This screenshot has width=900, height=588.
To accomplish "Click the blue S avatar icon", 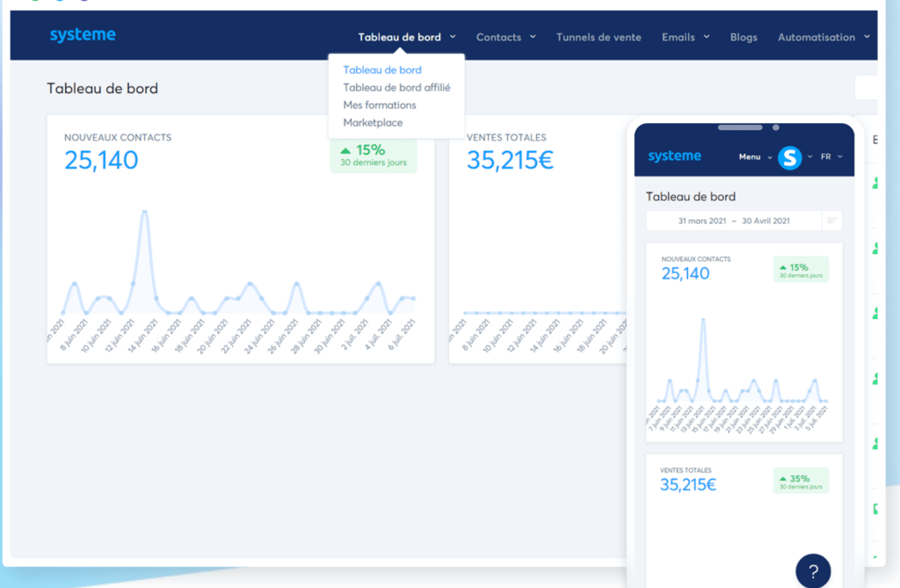I will pyautogui.click(x=790, y=157).
